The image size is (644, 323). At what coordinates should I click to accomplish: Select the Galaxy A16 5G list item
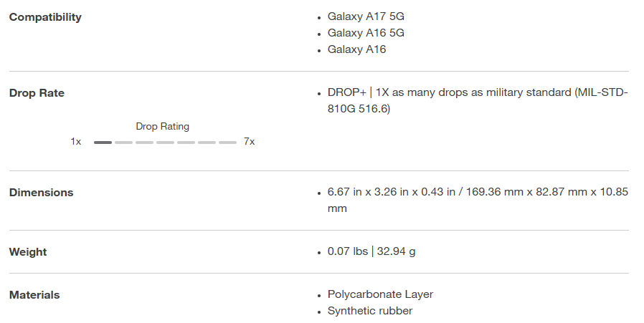[367, 33]
